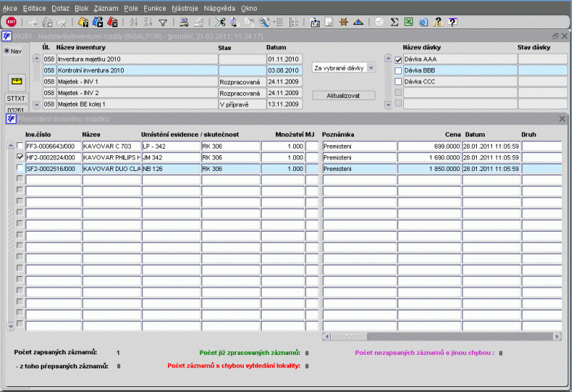This screenshot has height=392, width=572.
Task: Click the location cell 'NB 126'
Action: coord(171,169)
